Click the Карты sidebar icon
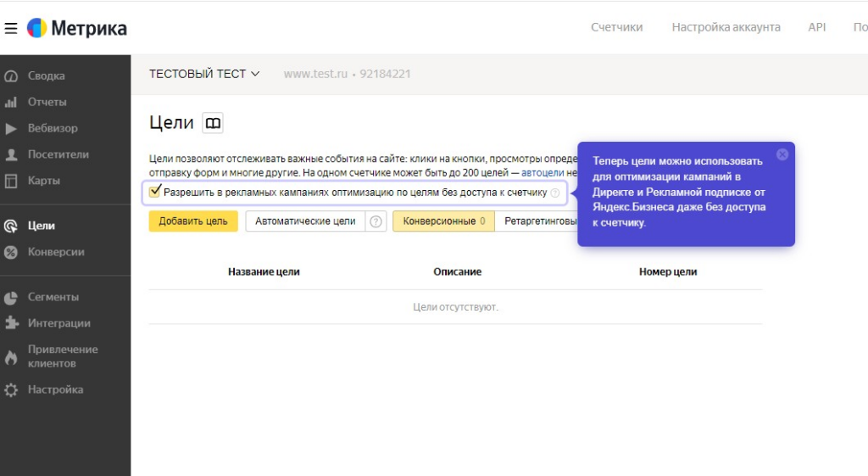The width and height of the screenshot is (868, 476). click(11, 181)
